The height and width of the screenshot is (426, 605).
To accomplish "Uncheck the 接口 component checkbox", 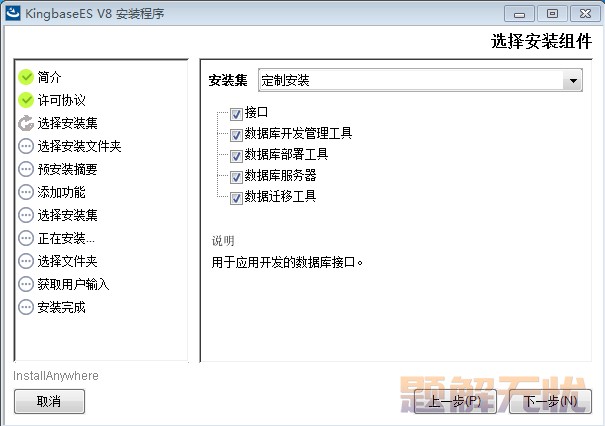I will point(236,114).
